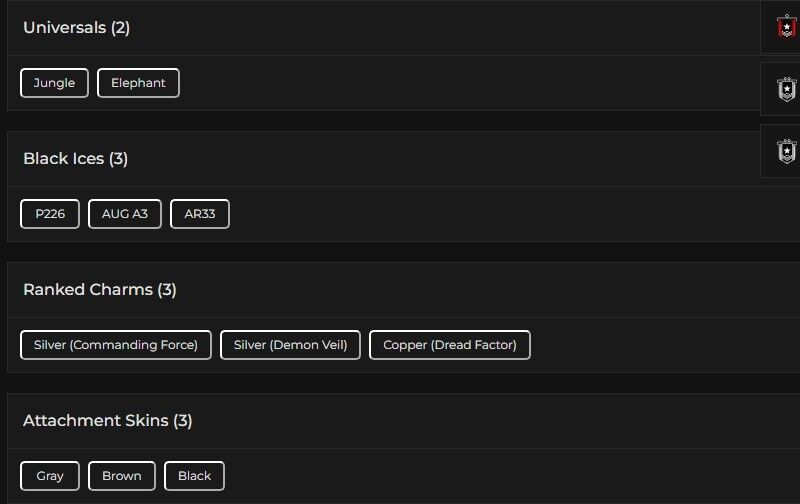The height and width of the screenshot is (504, 800).
Task: Toggle the Attachment Skins (3) section header
Action: click(x=108, y=421)
